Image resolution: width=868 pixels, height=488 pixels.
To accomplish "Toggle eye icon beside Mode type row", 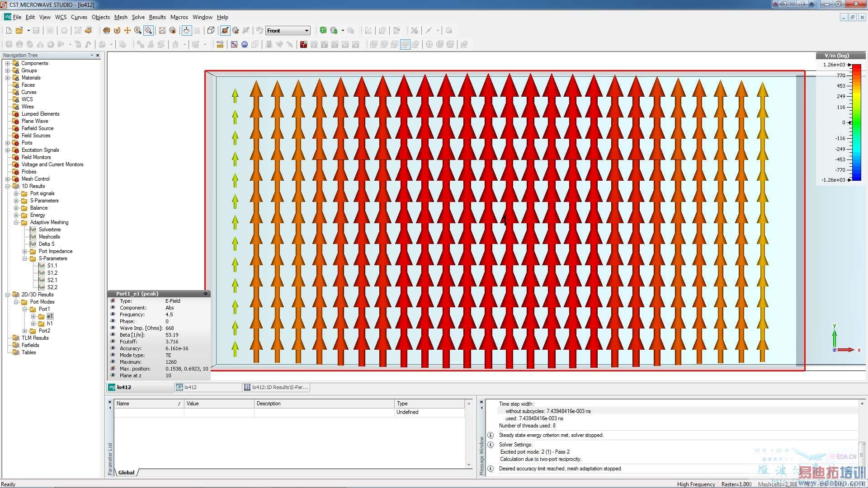I will [x=113, y=355].
